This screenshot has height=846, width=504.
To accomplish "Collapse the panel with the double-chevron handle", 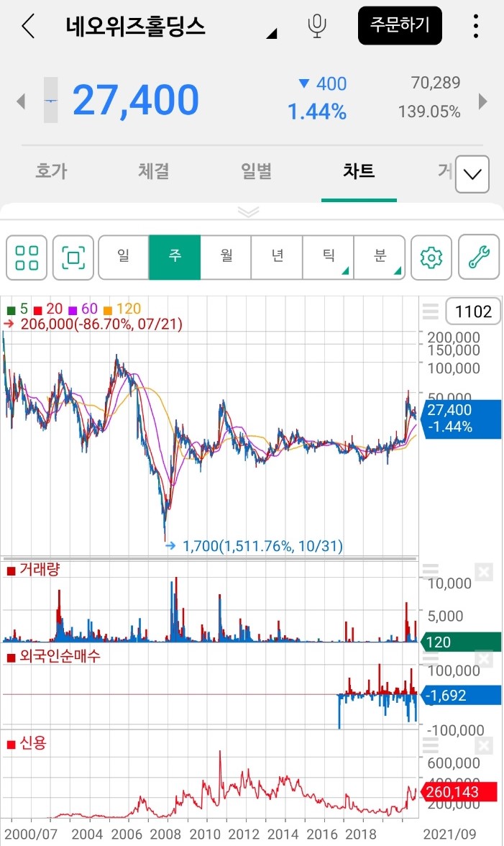I will [249, 211].
